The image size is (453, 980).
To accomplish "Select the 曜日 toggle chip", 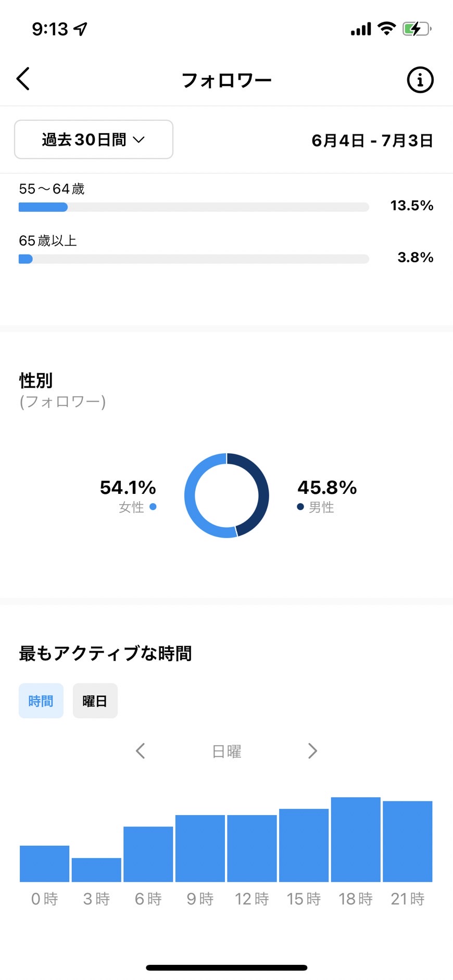I will (95, 701).
